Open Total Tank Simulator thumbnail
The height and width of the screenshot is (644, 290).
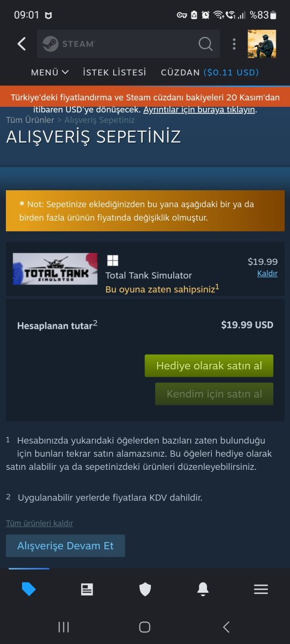pos(55,268)
